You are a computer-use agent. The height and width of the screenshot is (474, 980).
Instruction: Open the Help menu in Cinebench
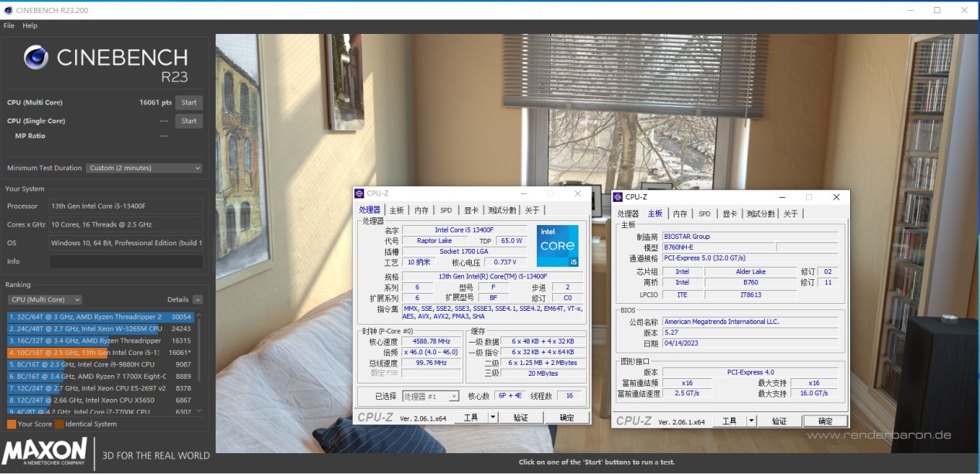coord(30,26)
